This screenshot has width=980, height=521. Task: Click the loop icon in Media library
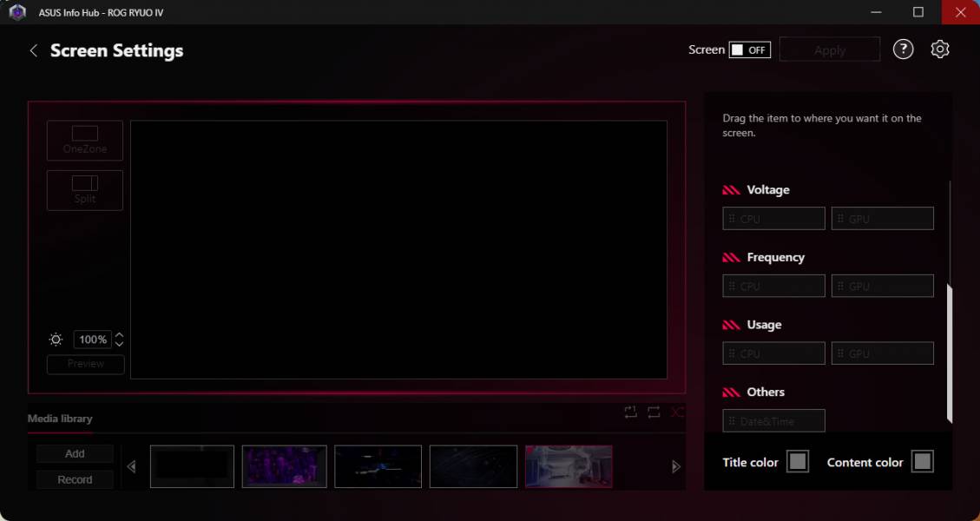click(654, 412)
